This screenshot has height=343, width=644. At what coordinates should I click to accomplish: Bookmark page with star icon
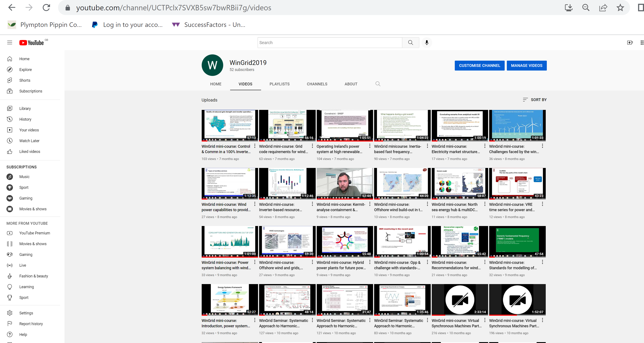point(620,8)
